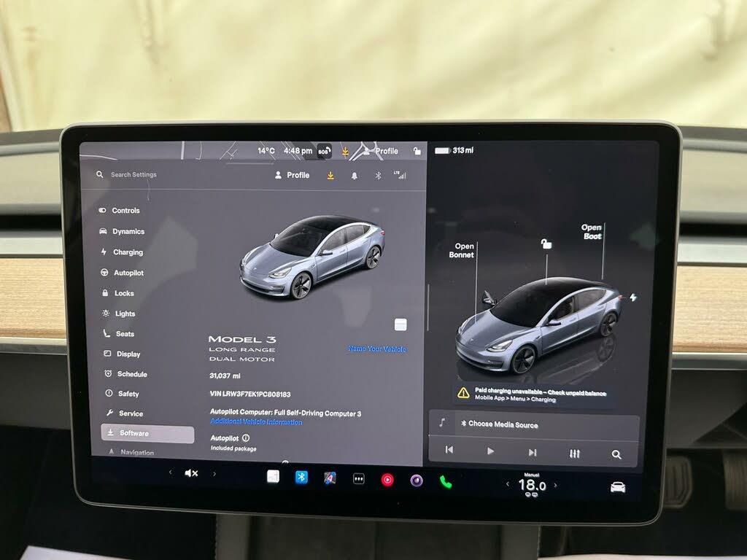Open the green Phone app in dock
The height and width of the screenshot is (560, 747).
[446, 483]
